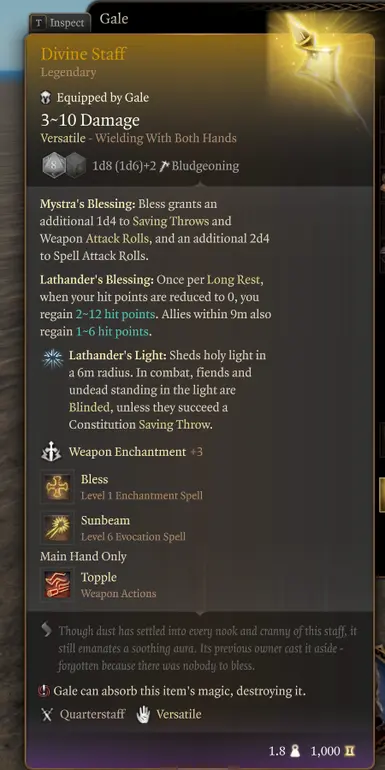This screenshot has width=385, height=770.
Task: Click the Quarterstaff crossed-weapons icon
Action: click(47, 714)
